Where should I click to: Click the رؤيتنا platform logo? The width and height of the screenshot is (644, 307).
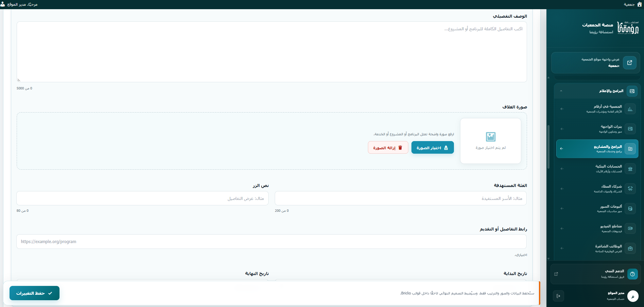click(628, 28)
